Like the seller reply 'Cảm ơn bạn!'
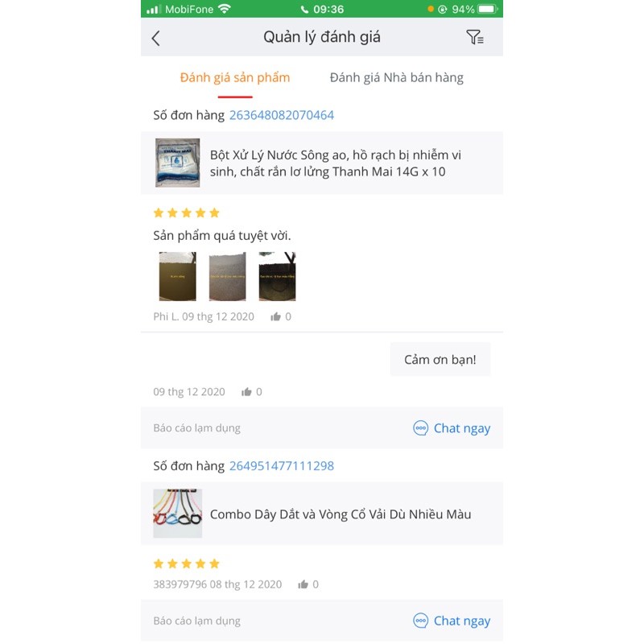Screen dimensions: 644x644 pyautogui.click(x=246, y=391)
